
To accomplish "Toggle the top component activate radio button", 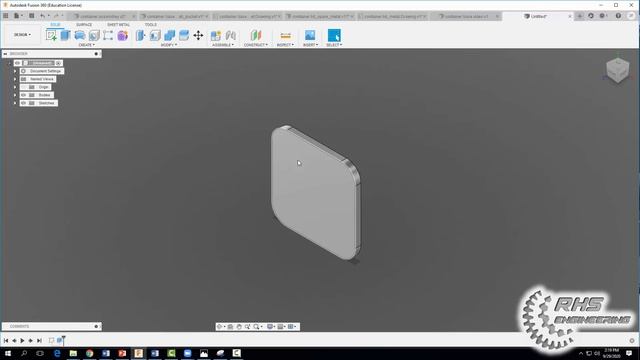I will (58, 63).
